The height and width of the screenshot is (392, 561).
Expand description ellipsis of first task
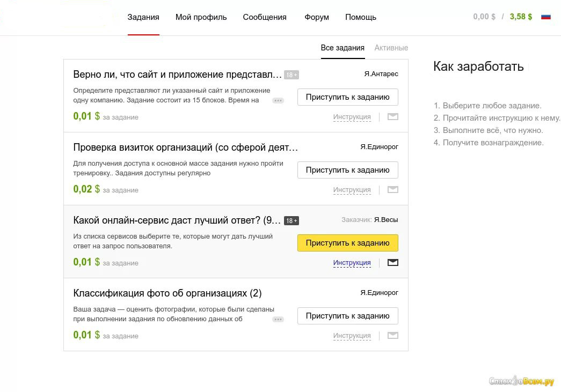tap(278, 100)
